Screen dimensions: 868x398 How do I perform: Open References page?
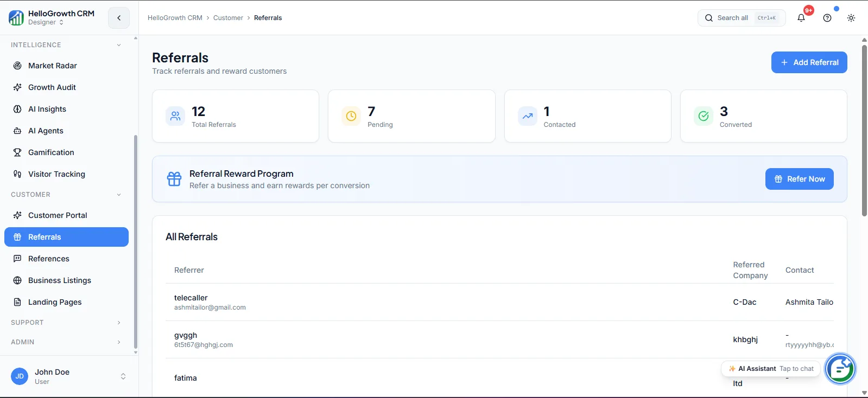(66, 259)
